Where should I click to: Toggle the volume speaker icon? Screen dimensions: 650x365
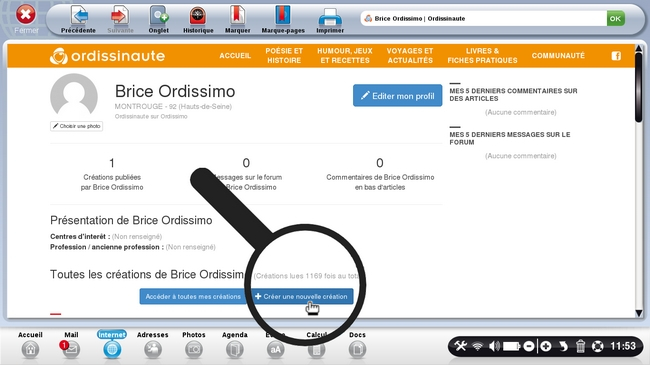coord(494,346)
